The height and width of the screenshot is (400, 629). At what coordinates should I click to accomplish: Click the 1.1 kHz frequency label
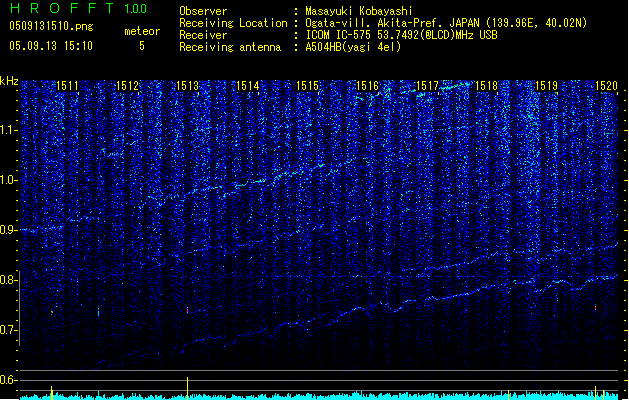(9, 130)
